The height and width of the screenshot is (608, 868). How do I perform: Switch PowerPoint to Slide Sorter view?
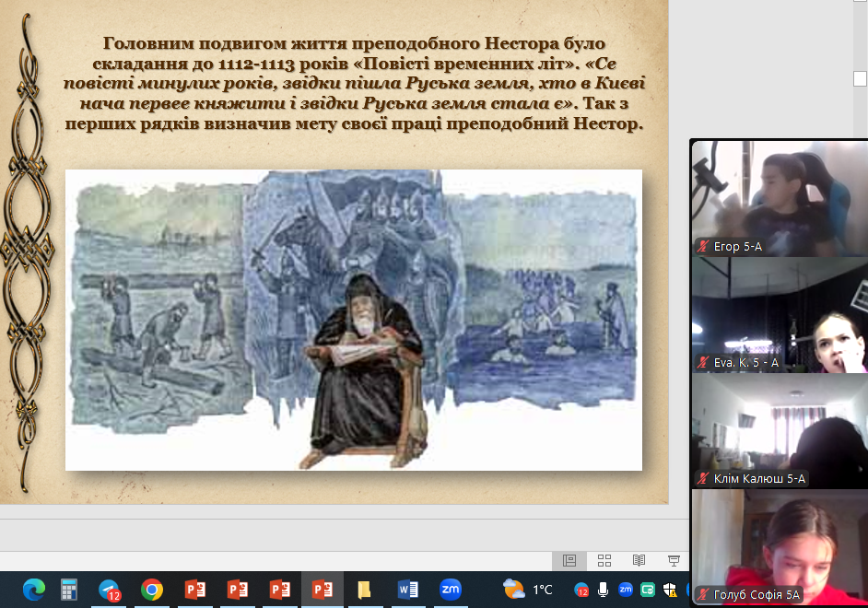604,560
